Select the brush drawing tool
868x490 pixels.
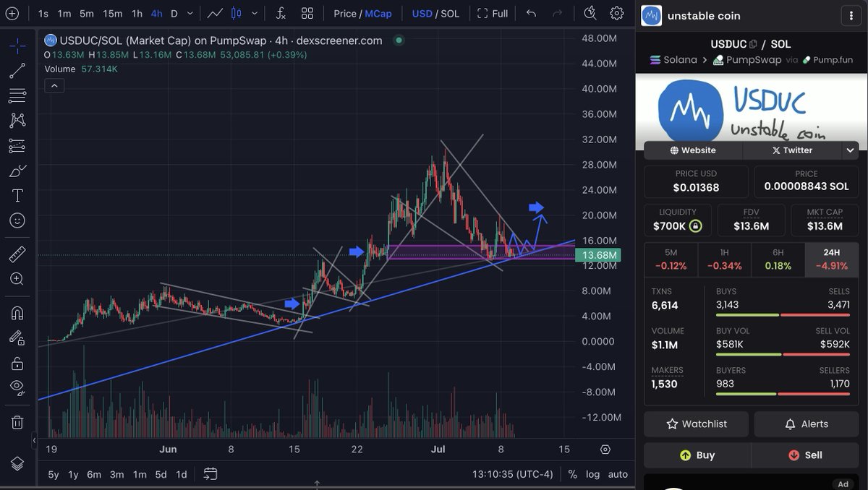point(17,171)
